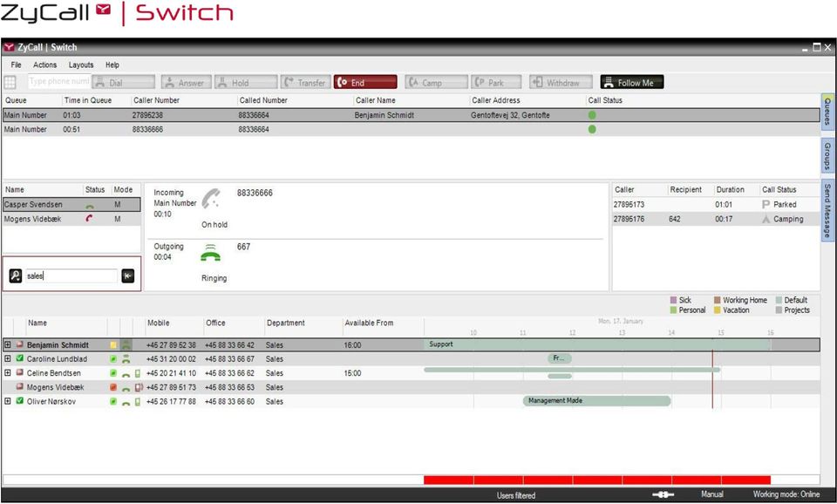
Task: Expand Caroline Lundblad's row
Action: point(8,358)
